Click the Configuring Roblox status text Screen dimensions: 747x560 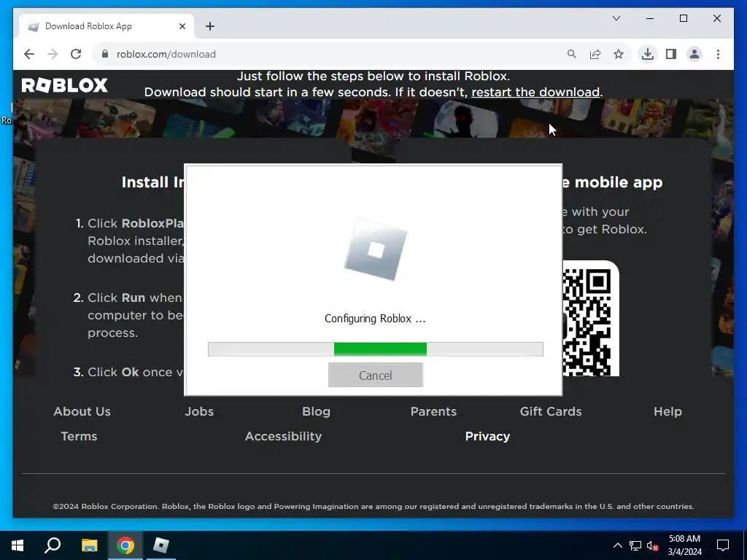375,319
